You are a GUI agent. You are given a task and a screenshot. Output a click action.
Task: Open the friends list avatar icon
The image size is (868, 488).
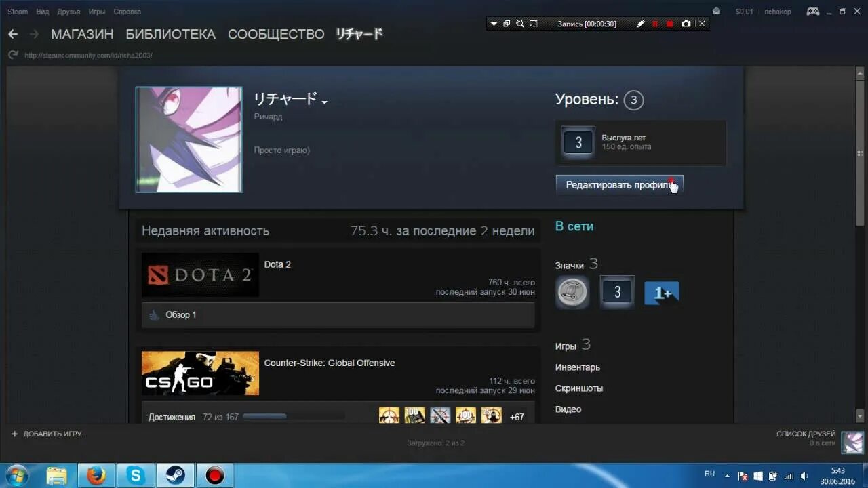852,442
